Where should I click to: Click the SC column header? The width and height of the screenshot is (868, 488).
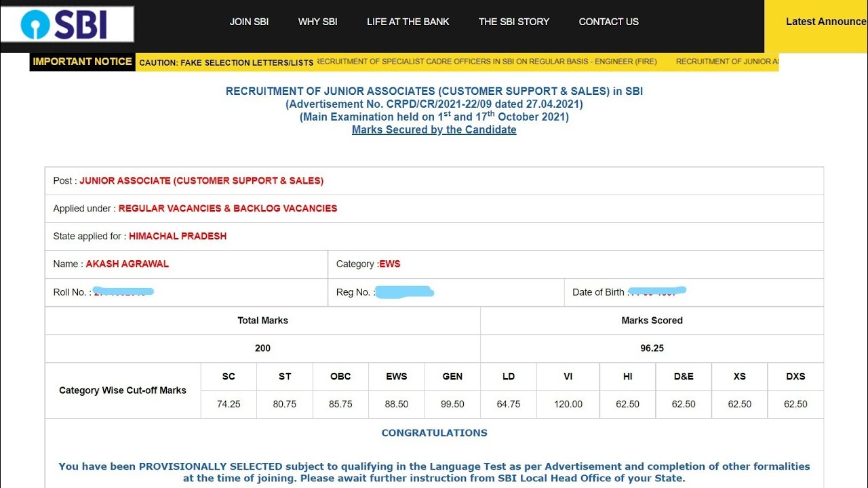(229, 376)
